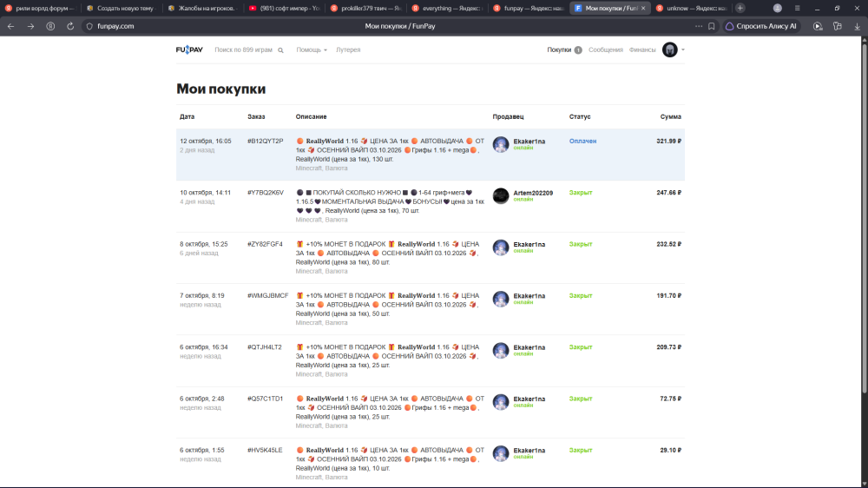Switch to the YouTube софт импер tab
This screenshot has height=488, width=868.
(x=285, y=9)
